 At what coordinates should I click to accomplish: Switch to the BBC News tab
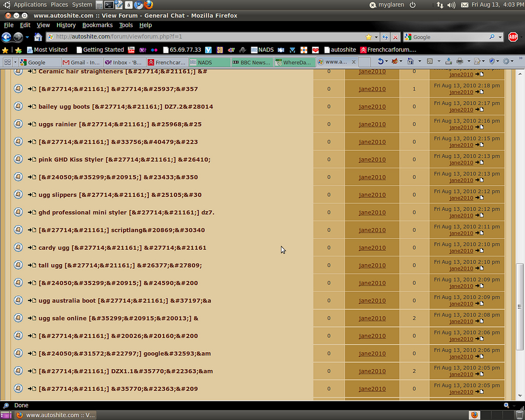pos(251,62)
